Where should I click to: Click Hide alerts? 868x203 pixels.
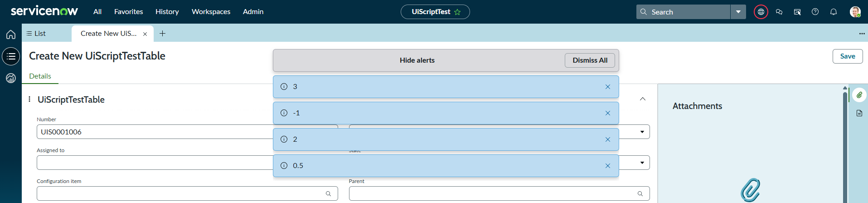coord(417,60)
